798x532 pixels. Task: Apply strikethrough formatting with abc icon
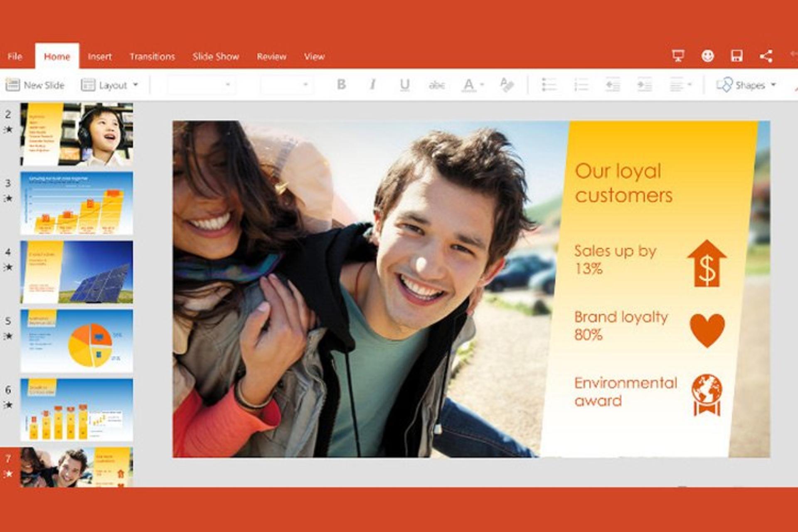tap(436, 85)
